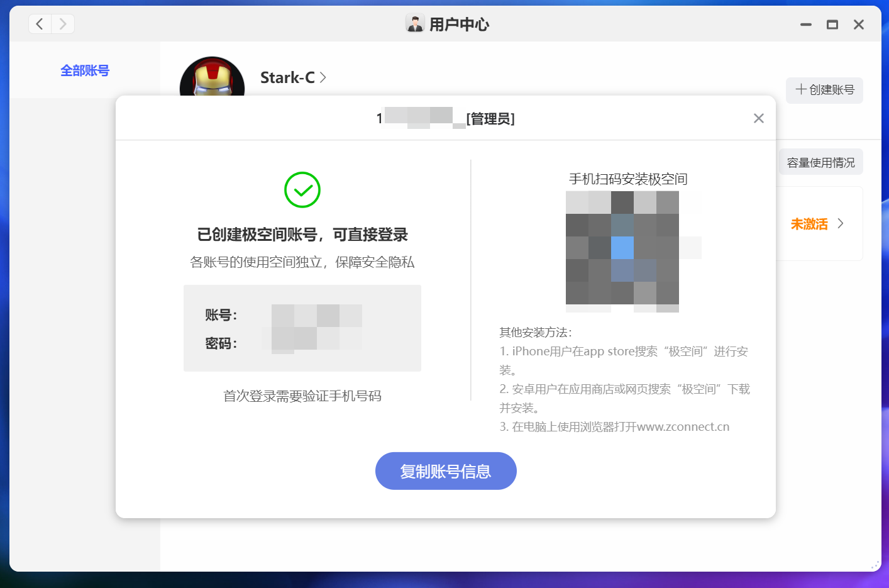Click the www.zconnect.cn install instruction line

coord(614,427)
